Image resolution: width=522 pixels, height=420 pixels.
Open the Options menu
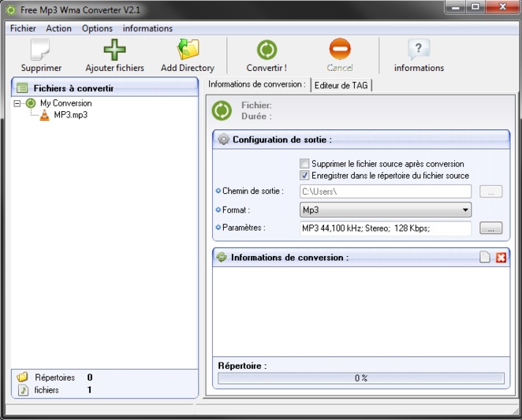coord(97,28)
